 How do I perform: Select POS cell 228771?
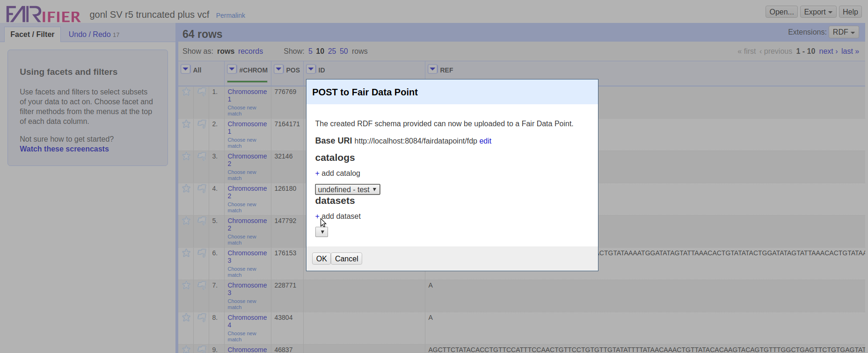pyautogui.click(x=285, y=285)
